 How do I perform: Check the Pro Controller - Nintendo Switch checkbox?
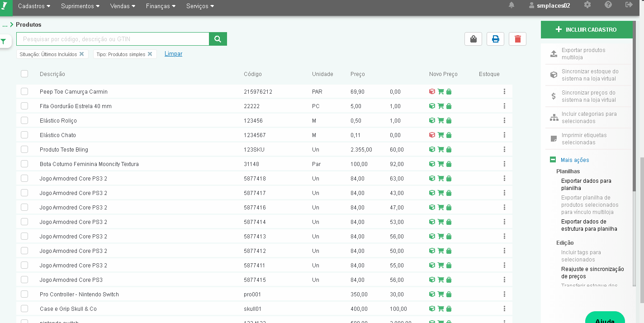24,294
